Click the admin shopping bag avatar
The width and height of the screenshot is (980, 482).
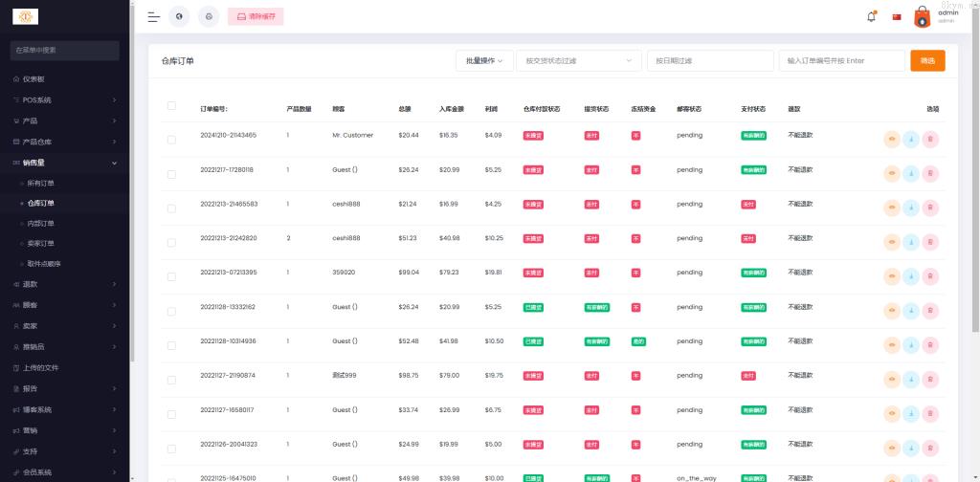point(922,16)
